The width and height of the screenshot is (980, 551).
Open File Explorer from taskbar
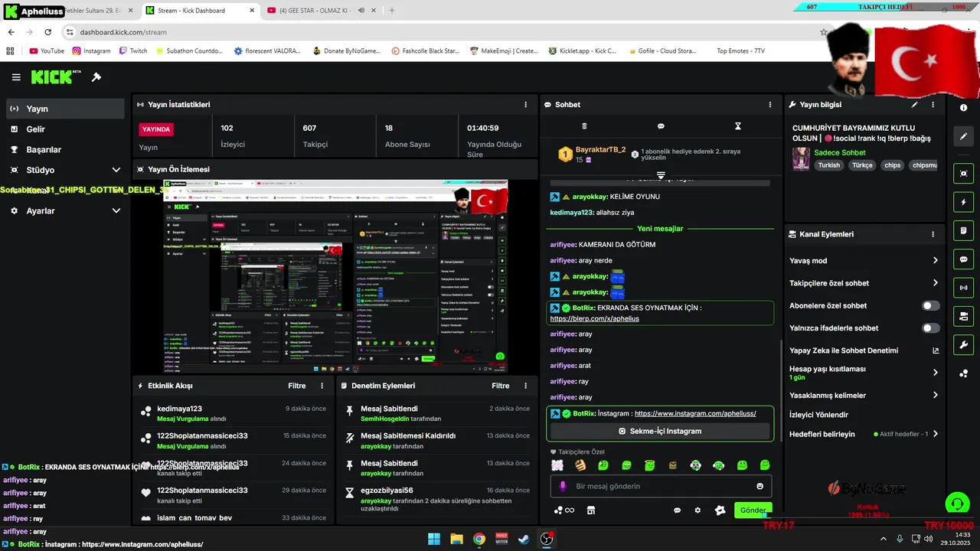coord(456,539)
